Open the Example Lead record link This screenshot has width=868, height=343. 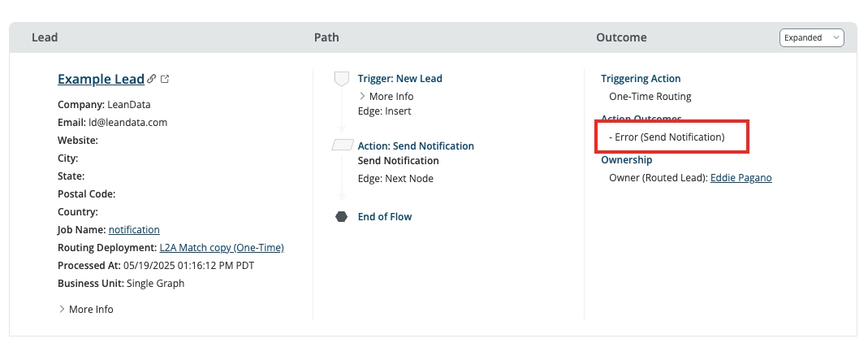101,80
